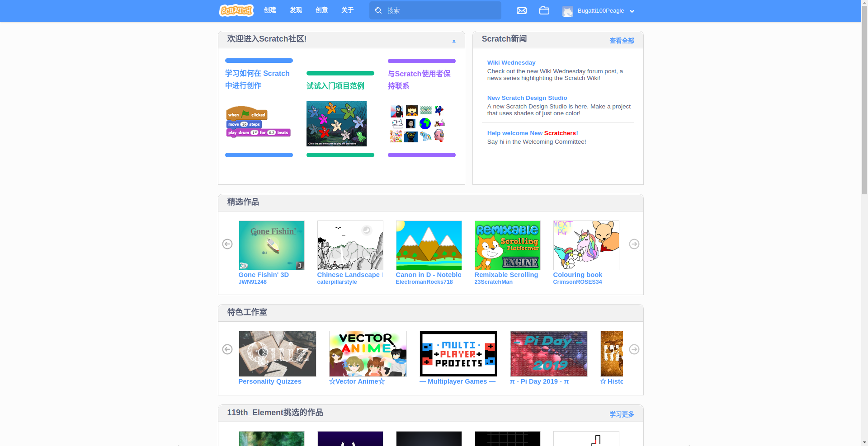Expand the Bugatti100Peagle account dropdown
868x446 pixels.
click(x=632, y=11)
